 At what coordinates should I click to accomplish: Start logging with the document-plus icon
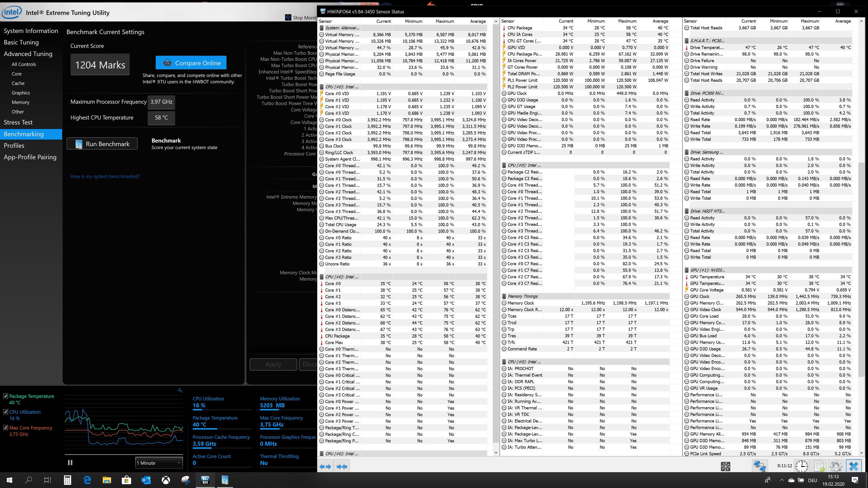819,467
